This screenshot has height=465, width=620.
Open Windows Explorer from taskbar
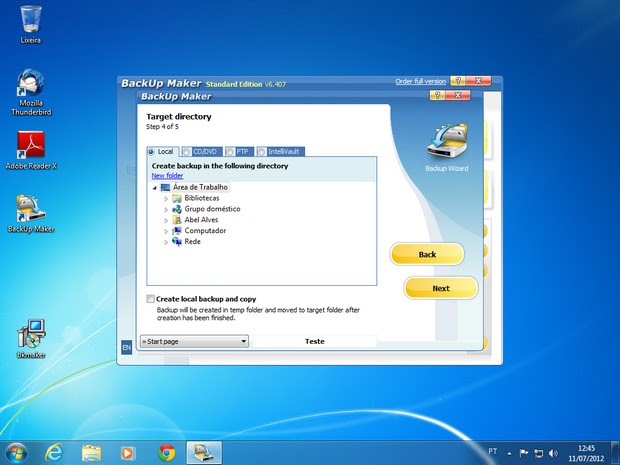click(x=91, y=453)
